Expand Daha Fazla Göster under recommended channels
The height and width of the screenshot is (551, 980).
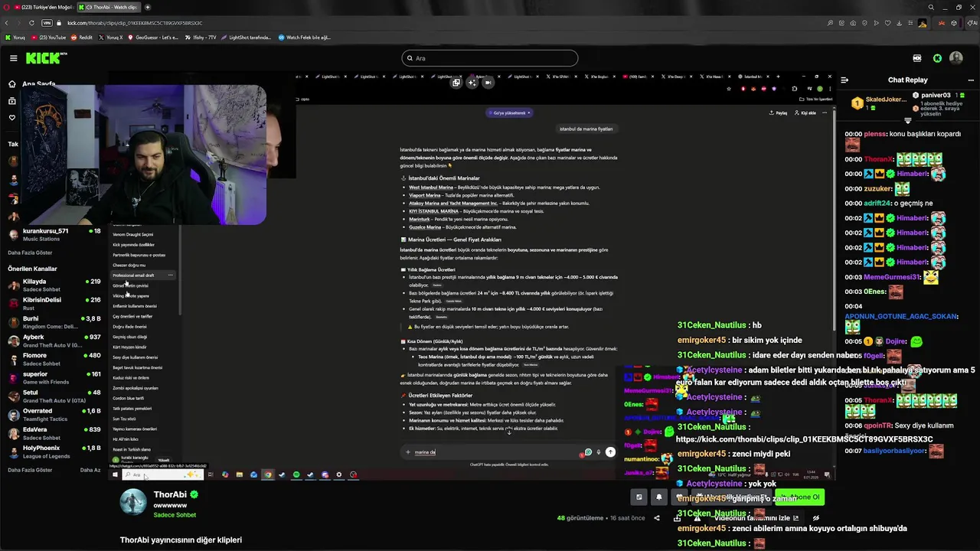[30, 470]
